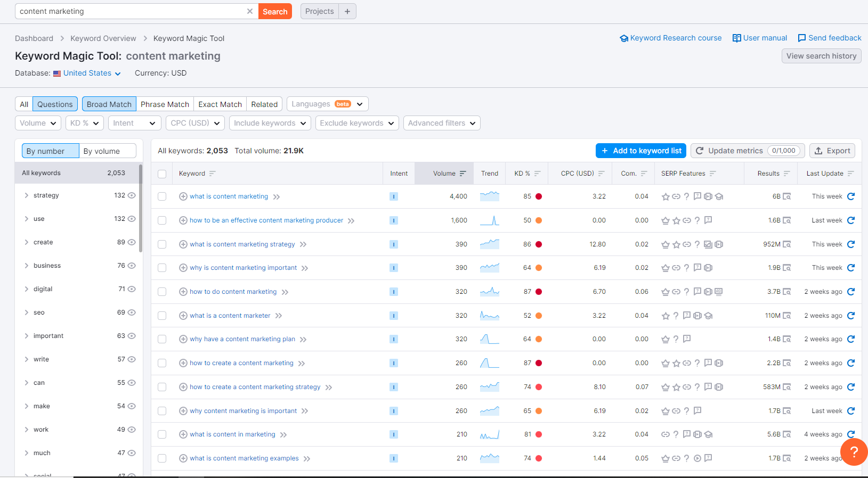Switch to the Related tab

(x=264, y=104)
